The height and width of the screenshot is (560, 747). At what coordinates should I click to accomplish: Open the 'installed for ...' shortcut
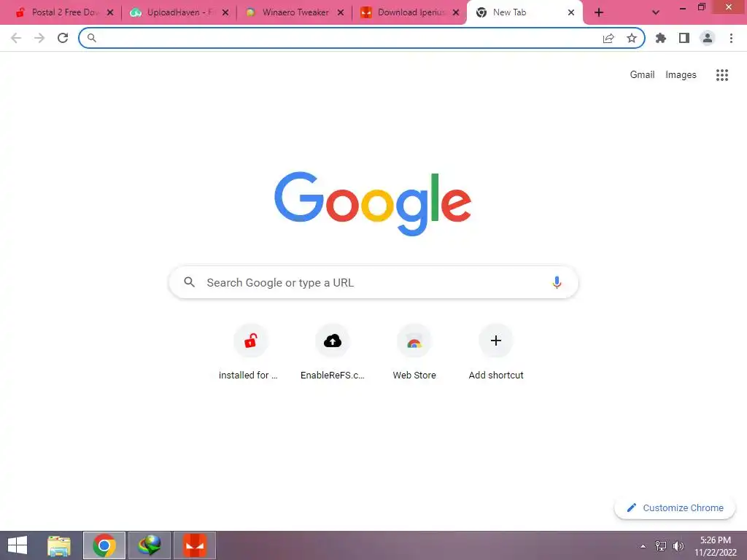251,352
